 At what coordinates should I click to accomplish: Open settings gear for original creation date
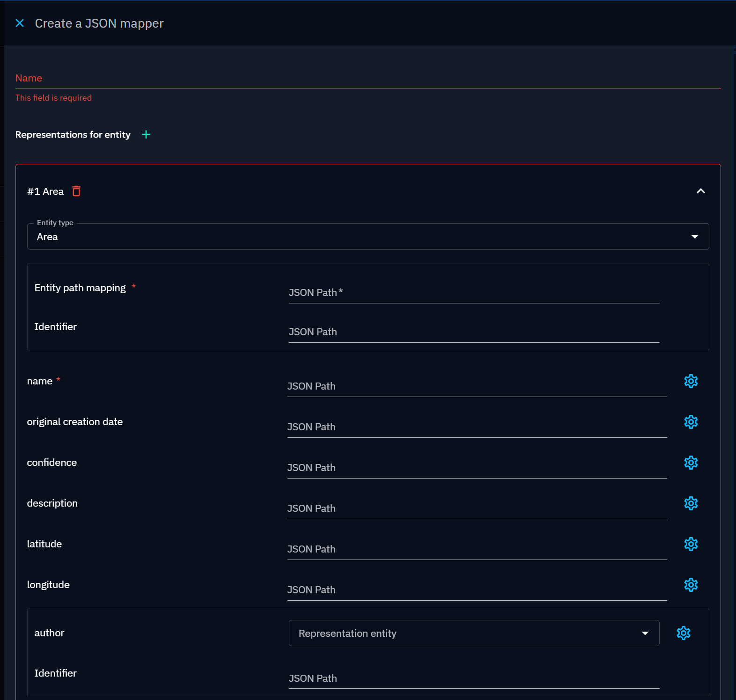pyautogui.click(x=691, y=422)
